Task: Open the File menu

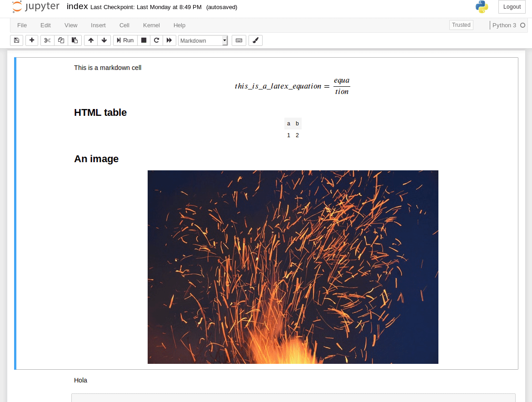Action: (22, 25)
